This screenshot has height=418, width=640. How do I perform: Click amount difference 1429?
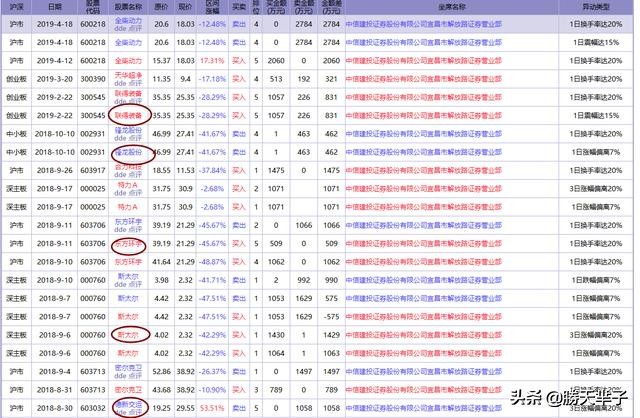(331, 335)
